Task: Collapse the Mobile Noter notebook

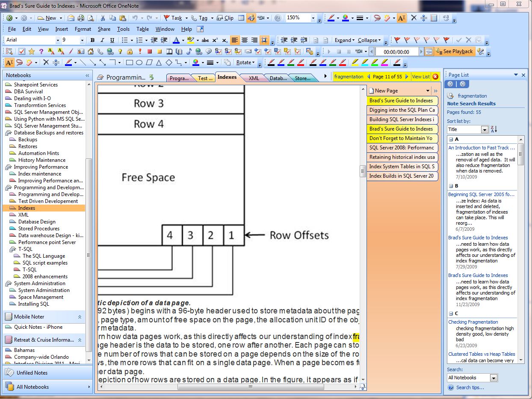Action: click(80, 317)
